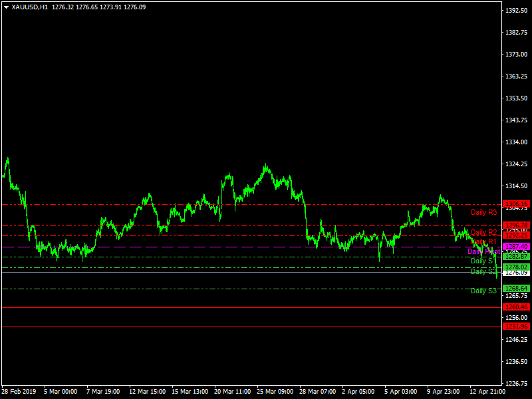Click the green 1268.64 price tag
532x399 pixels.
tap(516, 288)
